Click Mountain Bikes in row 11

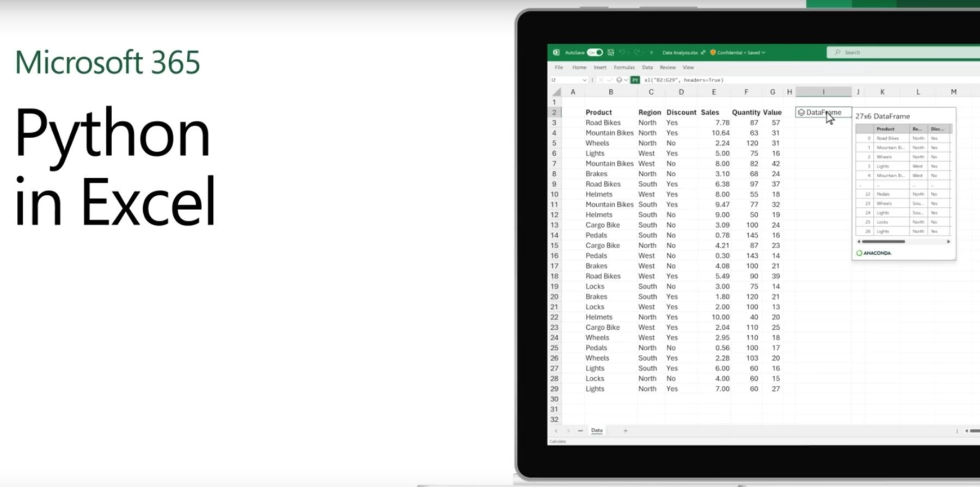coord(609,205)
